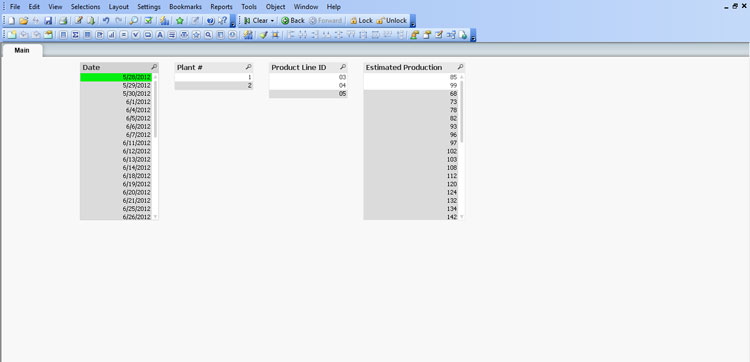The width and height of the screenshot is (750, 362).
Task: Open the search icon on Date list header
Action: [154, 67]
